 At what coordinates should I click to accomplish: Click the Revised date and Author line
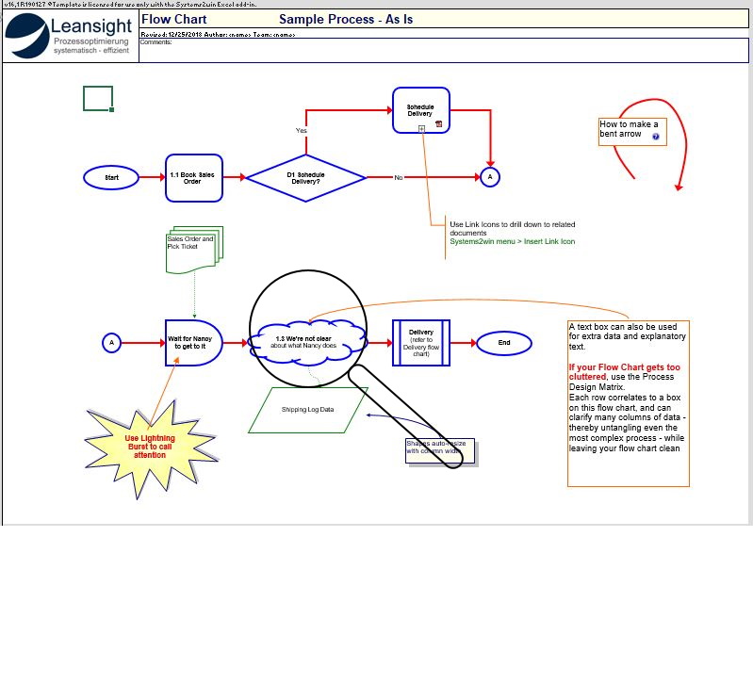point(219,34)
